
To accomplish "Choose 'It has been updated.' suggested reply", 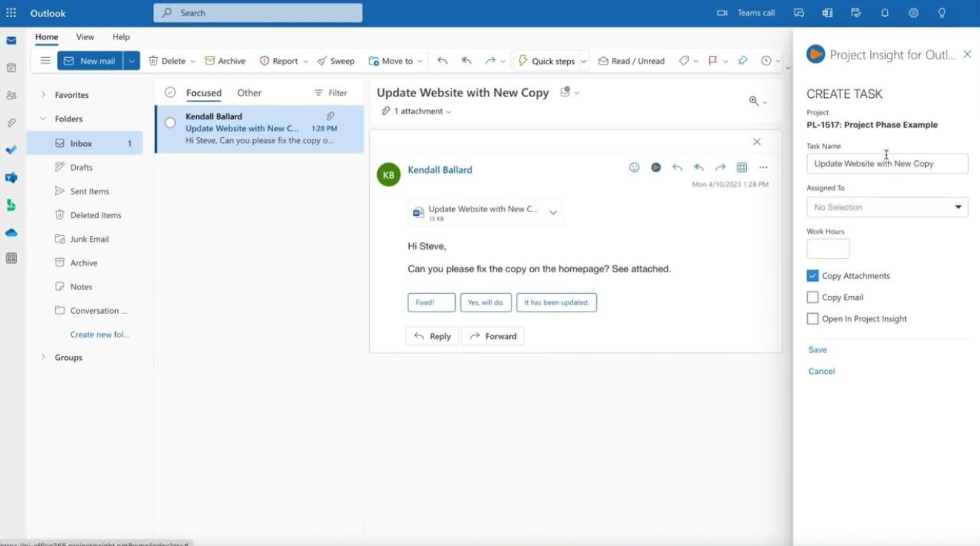I will pyautogui.click(x=557, y=302).
